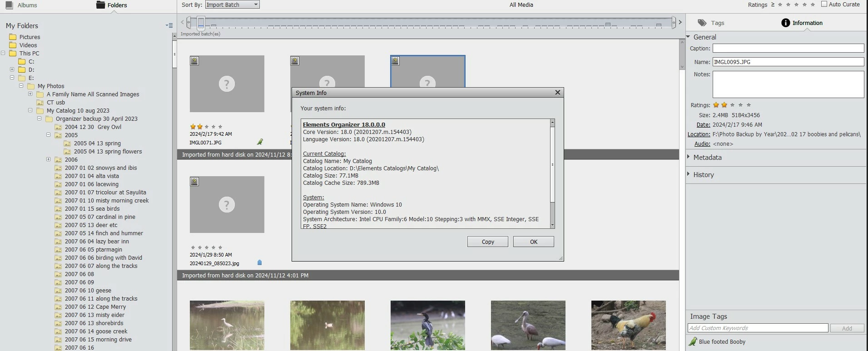Set one-star rating in Information panel
This screenshot has height=351, width=868.
coord(716,105)
